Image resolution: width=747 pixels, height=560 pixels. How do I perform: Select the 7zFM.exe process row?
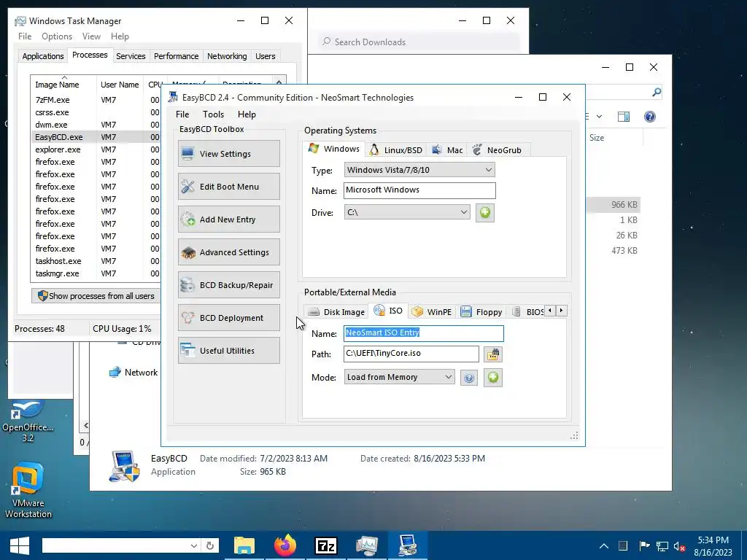[96, 100]
